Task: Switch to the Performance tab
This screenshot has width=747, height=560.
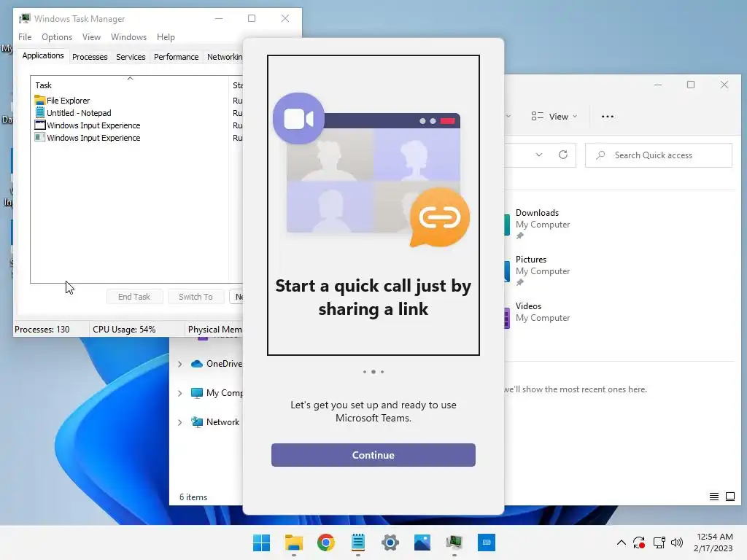Action: pos(176,57)
